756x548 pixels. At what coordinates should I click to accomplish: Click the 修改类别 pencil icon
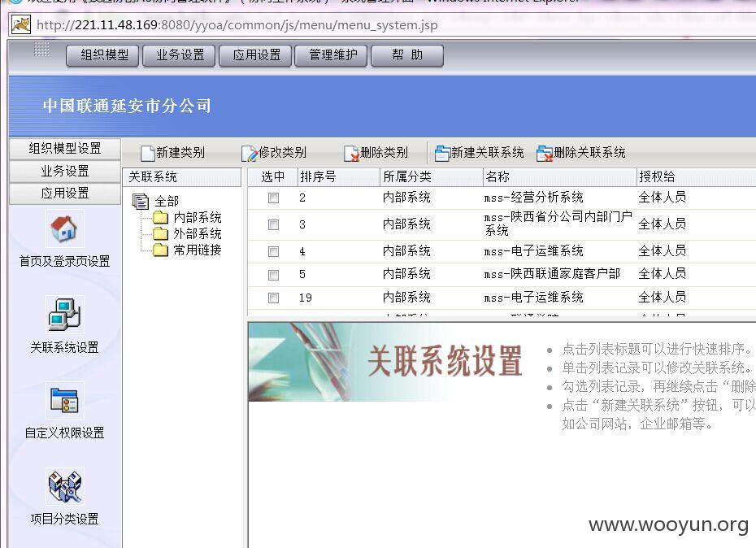click(x=250, y=153)
